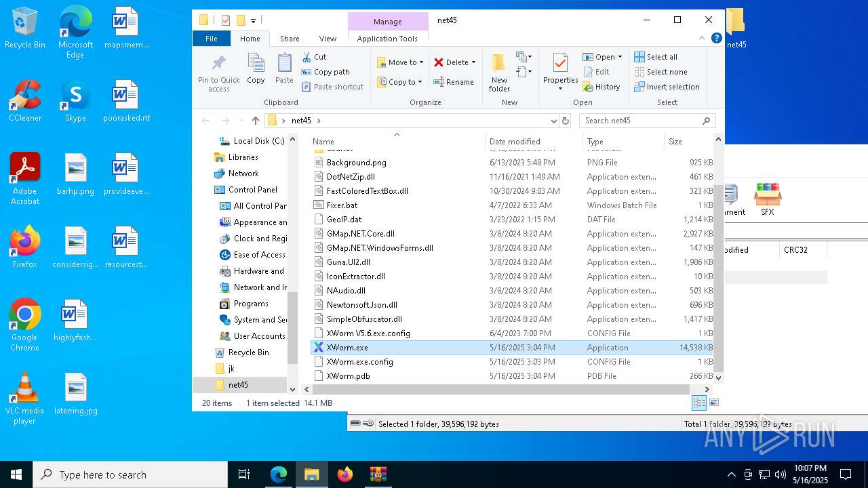Create a New folder from ribbon
The height and width of the screenshot is (488, 868).
[499, 73]
